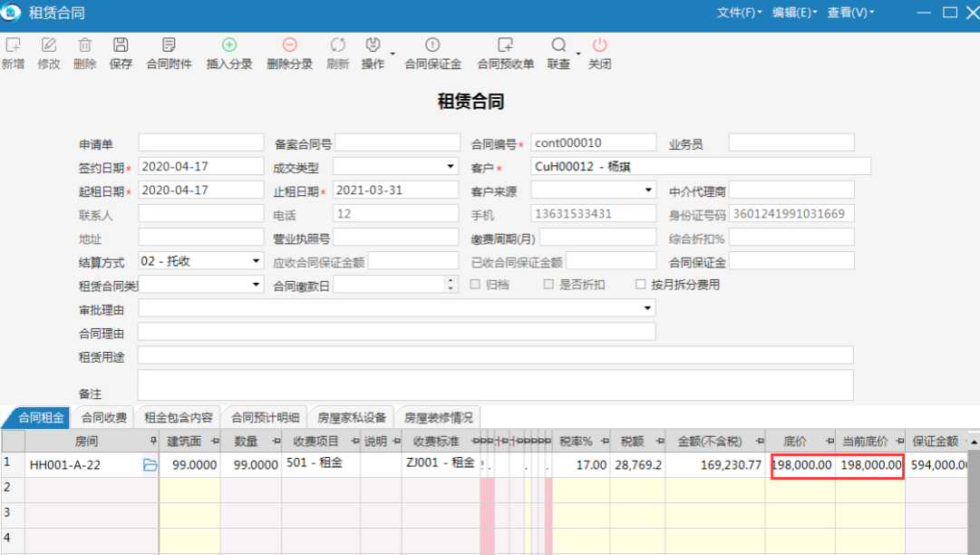Open 合同附件 attachments icon
Viewport: 980px width, 555px height.
coord(169,45)
